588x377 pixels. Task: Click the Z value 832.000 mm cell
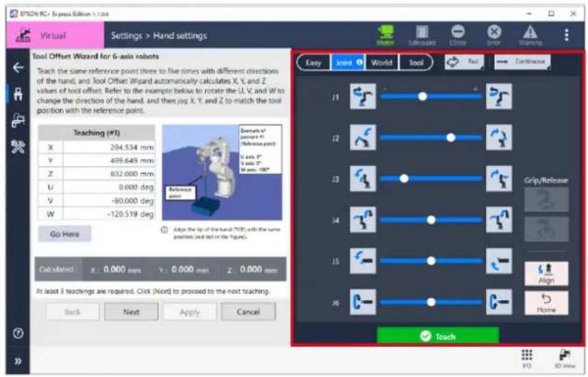[109, 173]
